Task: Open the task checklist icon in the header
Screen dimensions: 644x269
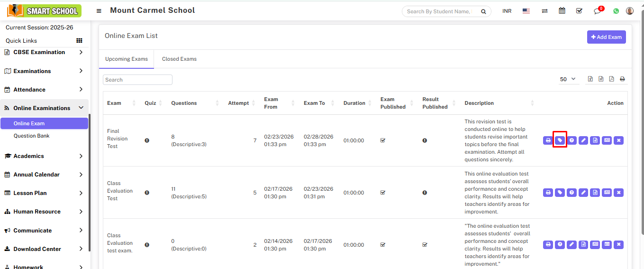Action: pos(579,11)
